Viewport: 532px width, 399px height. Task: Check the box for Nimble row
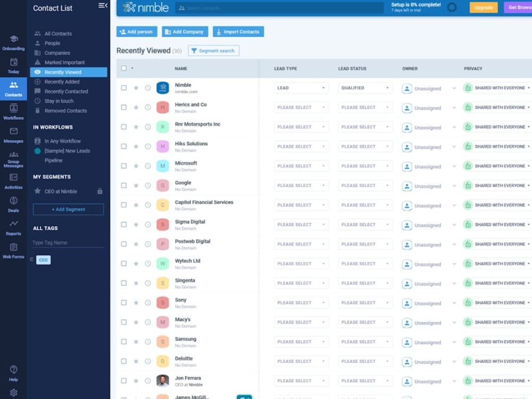pyautogui.click(x=124, y=88)
